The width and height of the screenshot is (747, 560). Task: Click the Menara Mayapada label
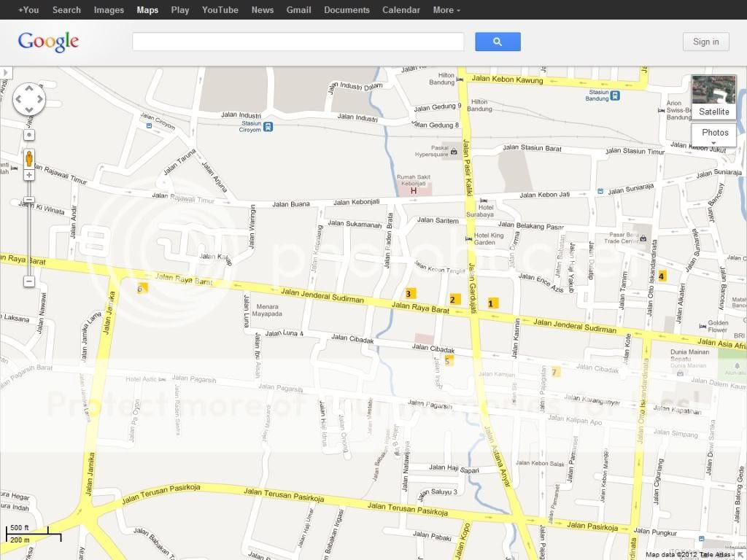pos(267,310)
